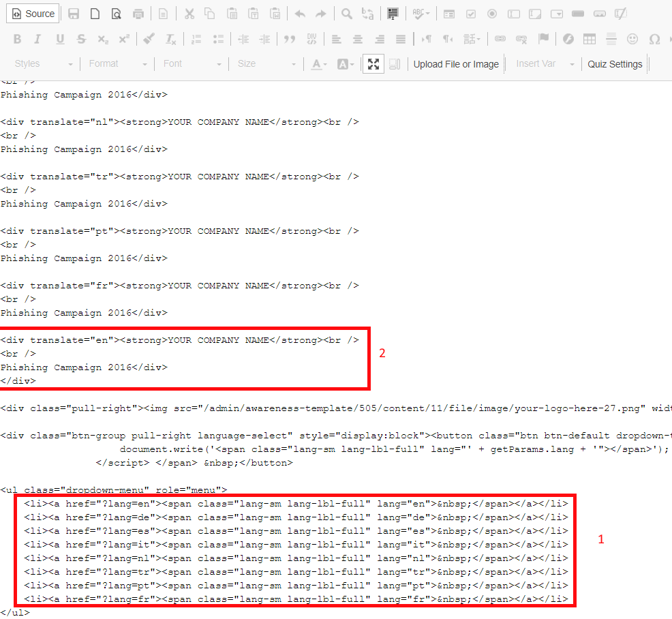Click the Select All icon
Screen dimensions: 672x619
coord(393,14)
